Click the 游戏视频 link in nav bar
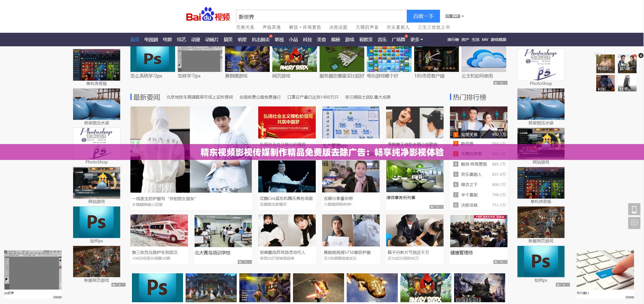Viewport: 644px width, 304px height. (498, 40)
